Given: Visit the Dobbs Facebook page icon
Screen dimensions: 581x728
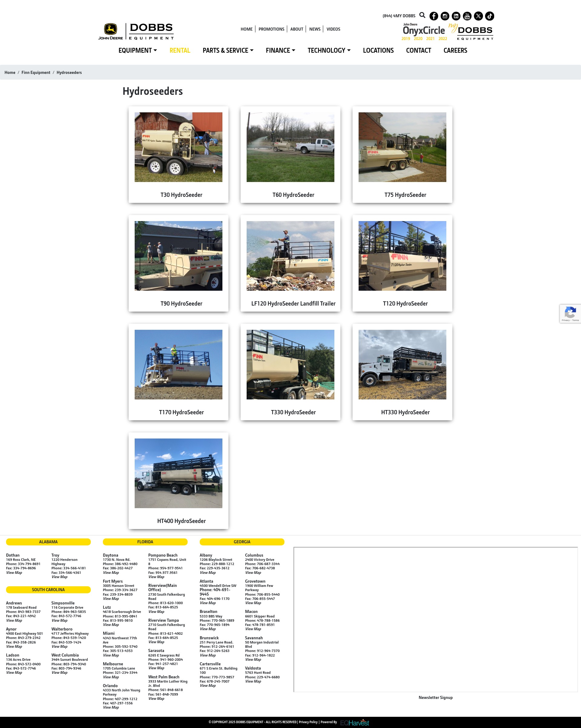Looking at the screenshot, I should pos(434,16).
